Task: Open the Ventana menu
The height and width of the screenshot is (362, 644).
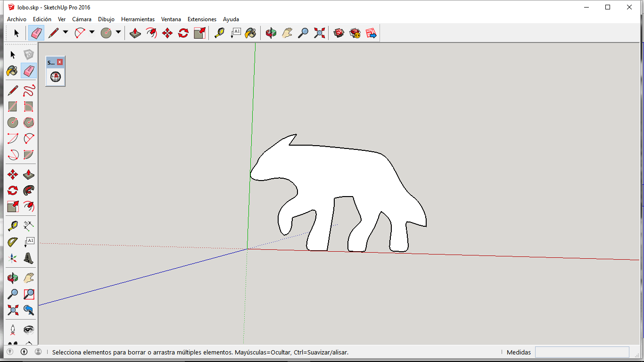Action: tap(171, 19)
